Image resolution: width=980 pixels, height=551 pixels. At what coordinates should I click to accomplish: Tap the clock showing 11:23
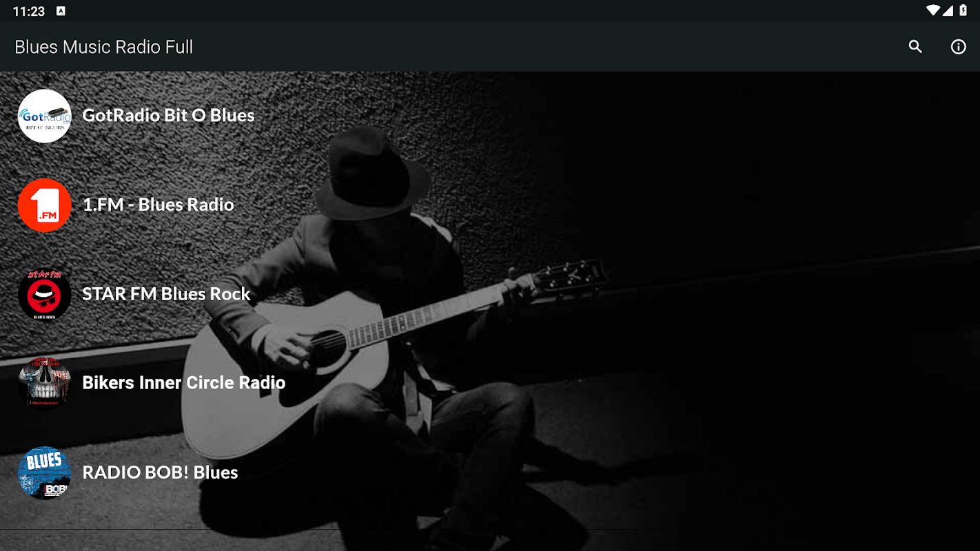(28, 11)
